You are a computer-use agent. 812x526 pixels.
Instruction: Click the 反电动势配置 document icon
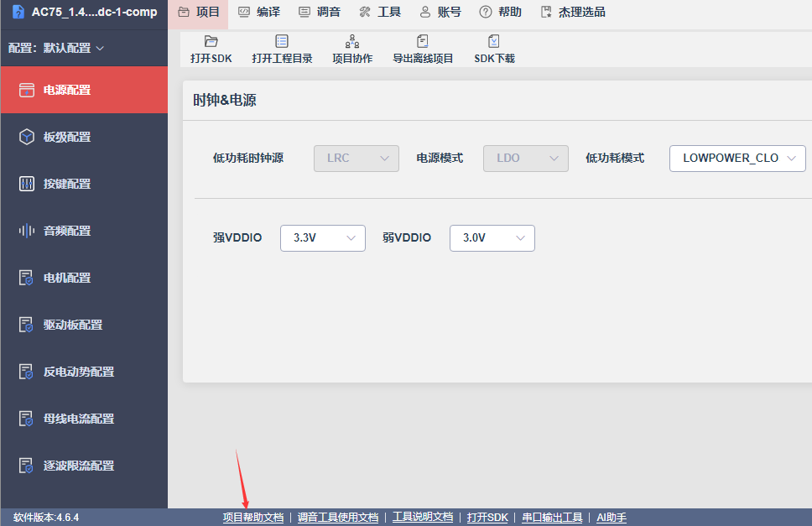(26, 372)
